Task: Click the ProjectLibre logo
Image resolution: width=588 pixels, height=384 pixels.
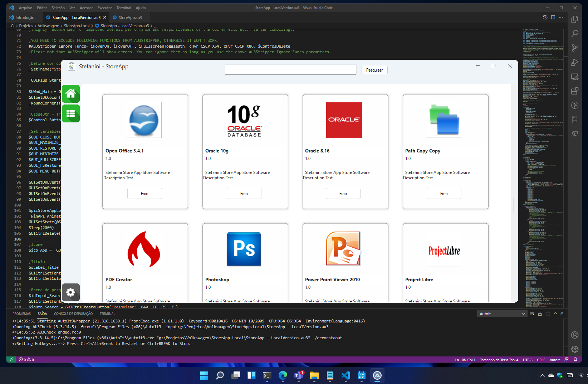Action: pos(444,251)
